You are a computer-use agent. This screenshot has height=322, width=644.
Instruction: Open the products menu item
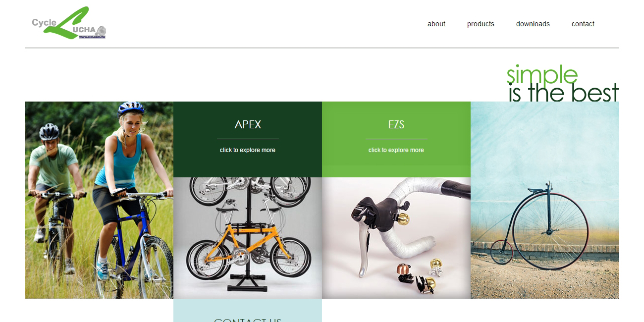[481, 24]
